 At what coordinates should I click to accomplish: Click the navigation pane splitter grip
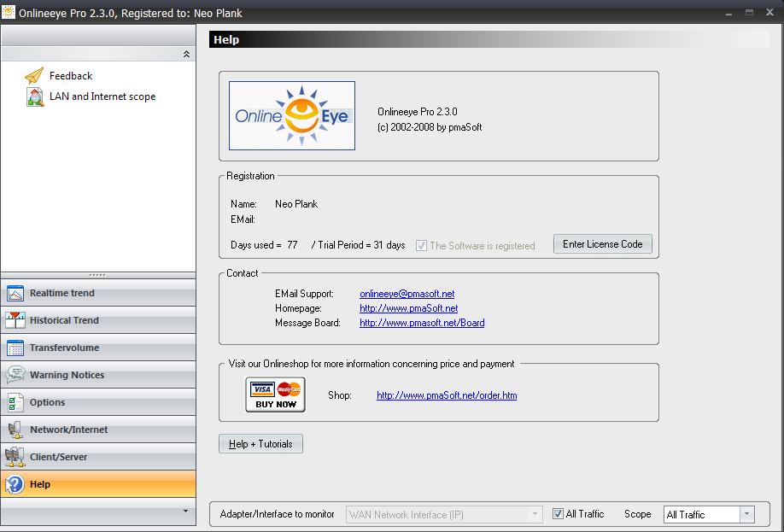pyautogui.click(x=97, y=275)
